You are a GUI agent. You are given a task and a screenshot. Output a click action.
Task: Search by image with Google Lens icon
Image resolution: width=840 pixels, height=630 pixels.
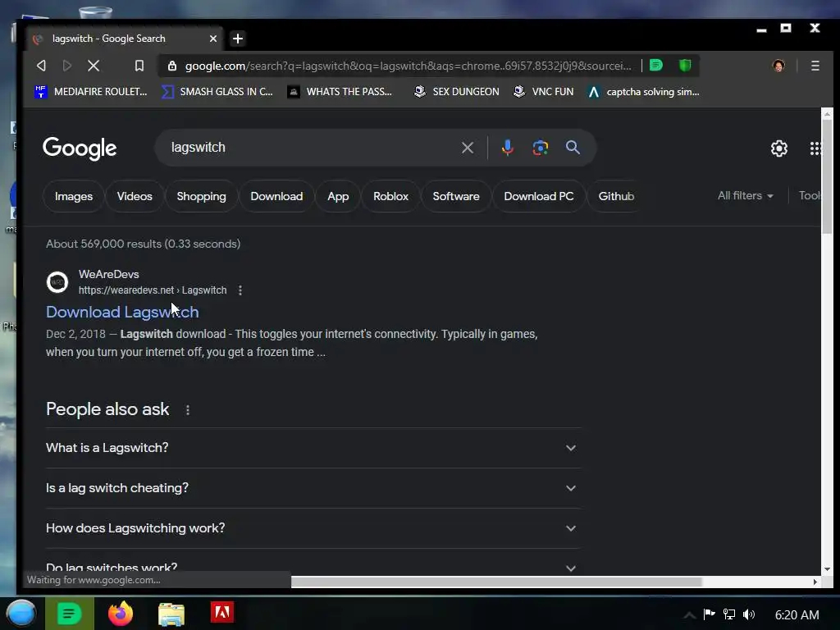pos(540,148)
